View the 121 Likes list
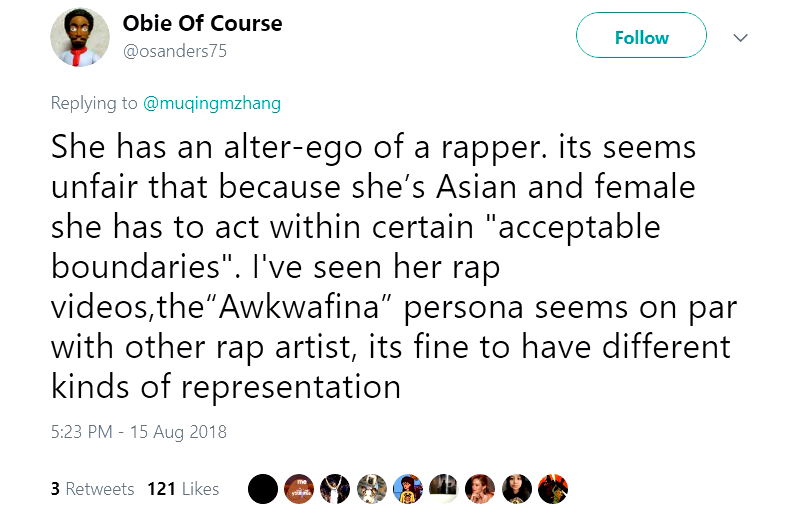 183,489
